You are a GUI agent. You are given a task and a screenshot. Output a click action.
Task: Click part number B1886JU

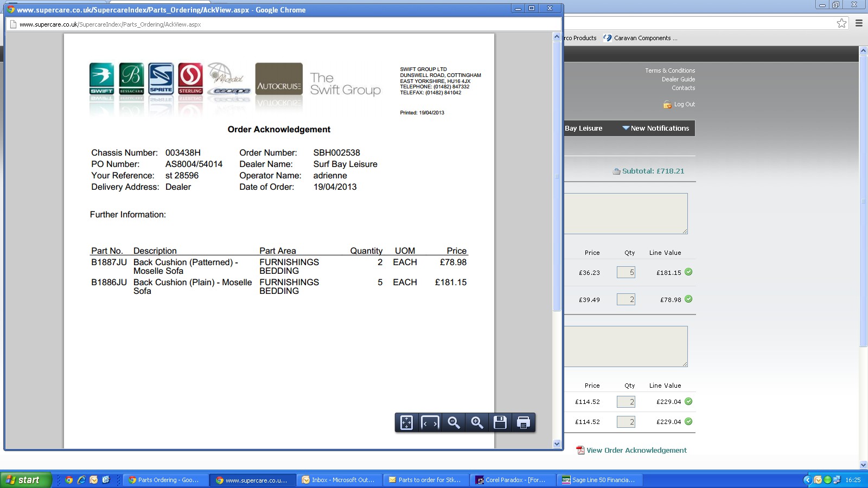coord(109,282)
